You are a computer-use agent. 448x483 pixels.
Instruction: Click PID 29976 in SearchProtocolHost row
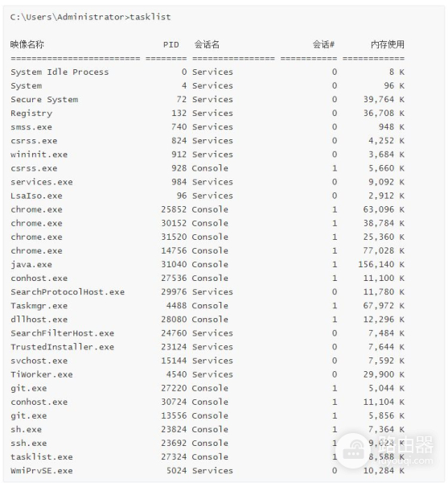pos(174,291)
